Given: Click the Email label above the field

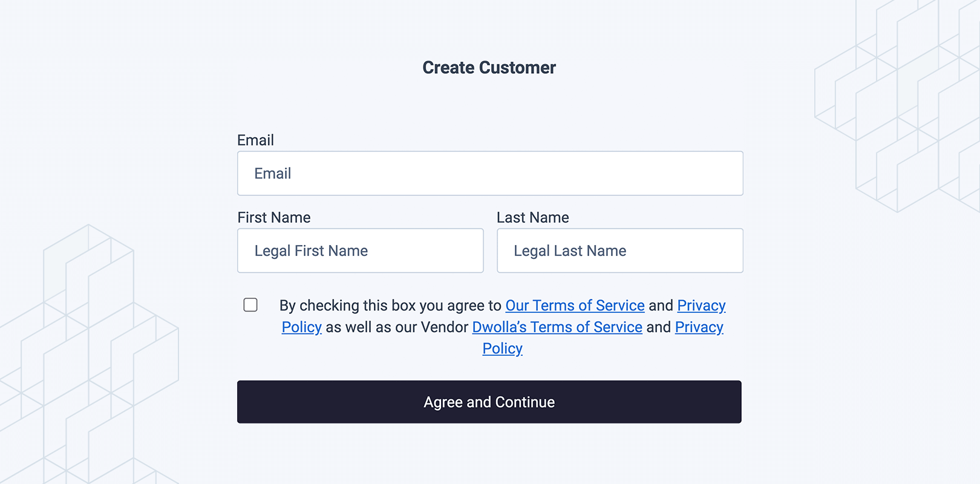Looking at the screenshot, I should tap(255, 140).
